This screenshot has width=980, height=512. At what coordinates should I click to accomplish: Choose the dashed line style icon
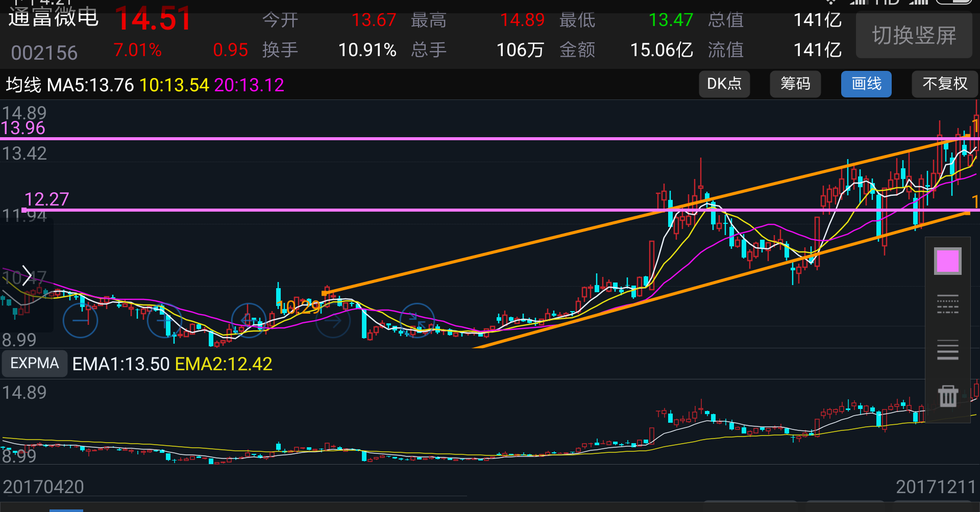pyautogui.click(x=948, y=304)
